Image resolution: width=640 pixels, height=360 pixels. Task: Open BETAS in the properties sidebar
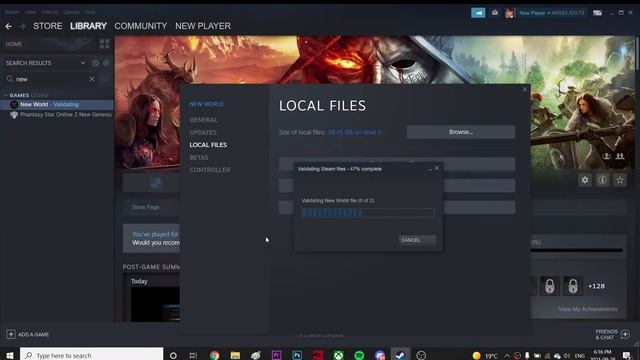[x=199, y=158]
